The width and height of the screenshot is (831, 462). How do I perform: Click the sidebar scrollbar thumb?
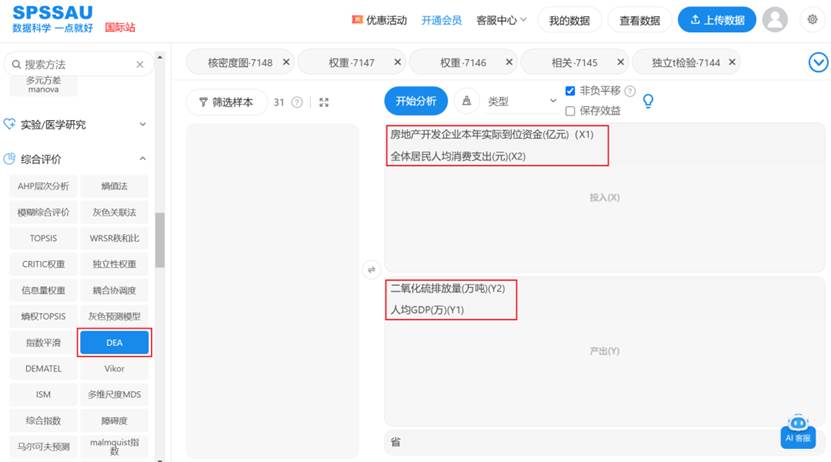click(160, 240)
